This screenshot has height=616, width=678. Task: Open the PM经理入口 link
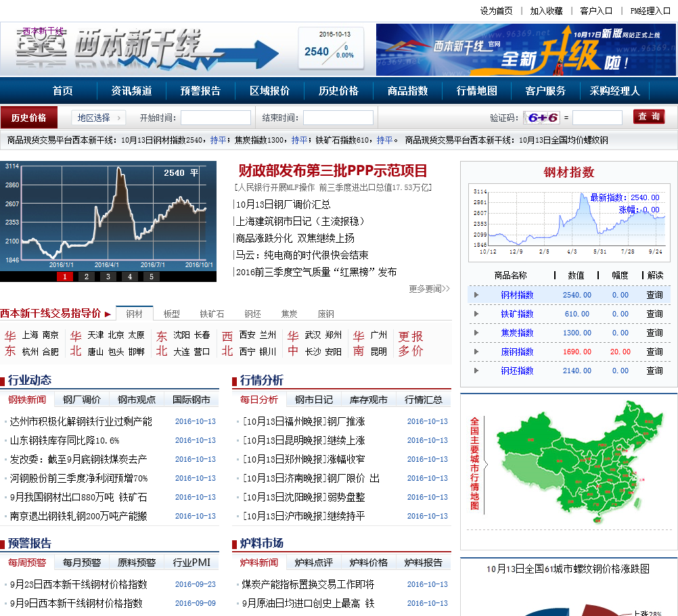650,11
